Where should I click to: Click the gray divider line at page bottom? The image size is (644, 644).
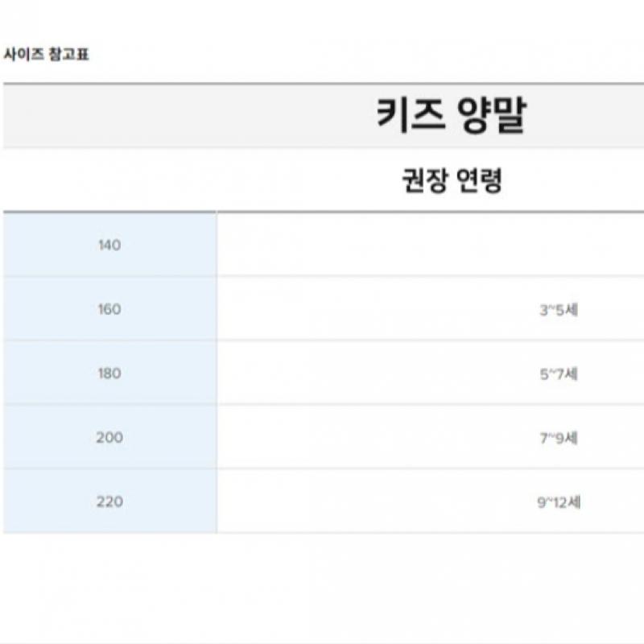click(x=322, y=642)
